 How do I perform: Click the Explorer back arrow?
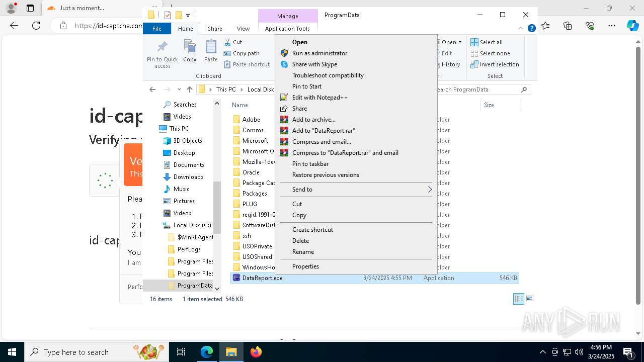tap(152, 89)
